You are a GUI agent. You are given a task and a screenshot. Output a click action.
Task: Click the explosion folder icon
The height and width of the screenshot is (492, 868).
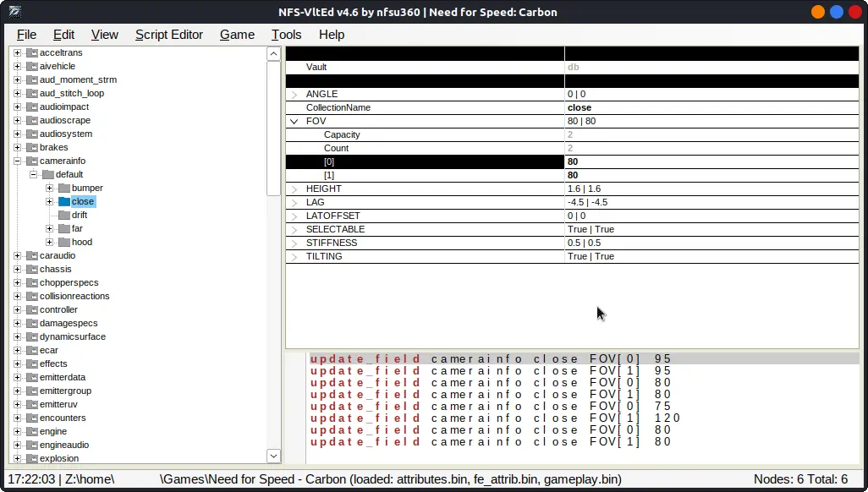[32, 458]
